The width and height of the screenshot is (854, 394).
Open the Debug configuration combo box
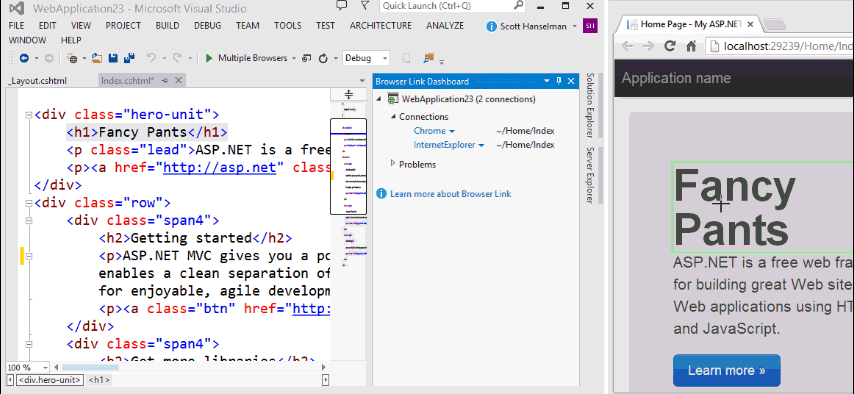coord(366,58)
